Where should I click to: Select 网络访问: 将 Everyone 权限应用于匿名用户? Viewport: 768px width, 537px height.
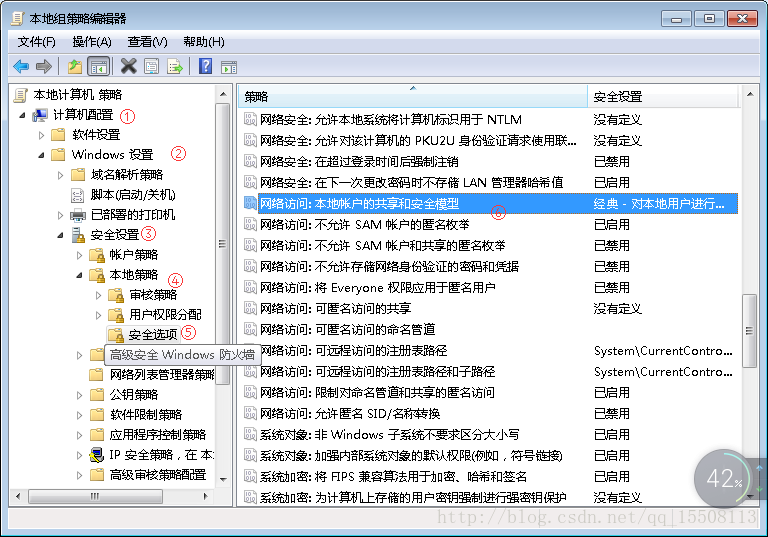490,287
